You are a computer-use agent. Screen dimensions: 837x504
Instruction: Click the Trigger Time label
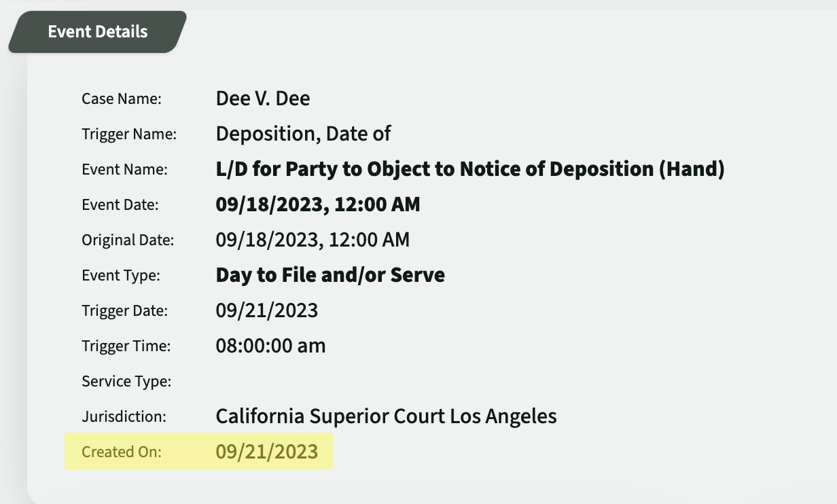click(126, 345)
